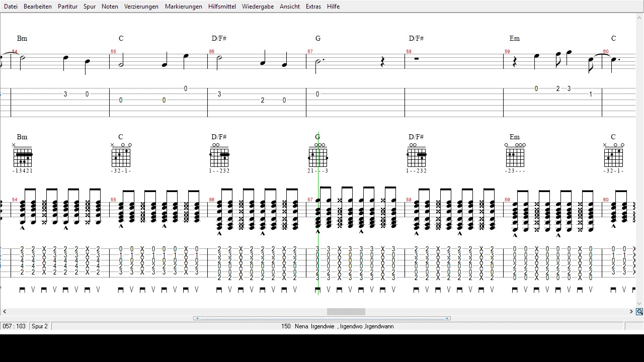Click the D/F# chord diagram in measure 56
The width and height of the screenshot is (644, 362).
(x=219, y=155)
